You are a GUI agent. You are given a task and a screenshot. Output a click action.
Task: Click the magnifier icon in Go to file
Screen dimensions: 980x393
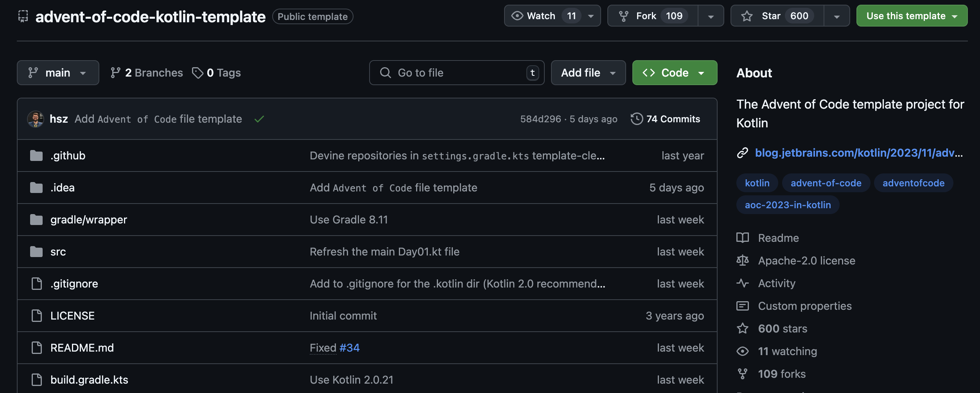(385, 73)
